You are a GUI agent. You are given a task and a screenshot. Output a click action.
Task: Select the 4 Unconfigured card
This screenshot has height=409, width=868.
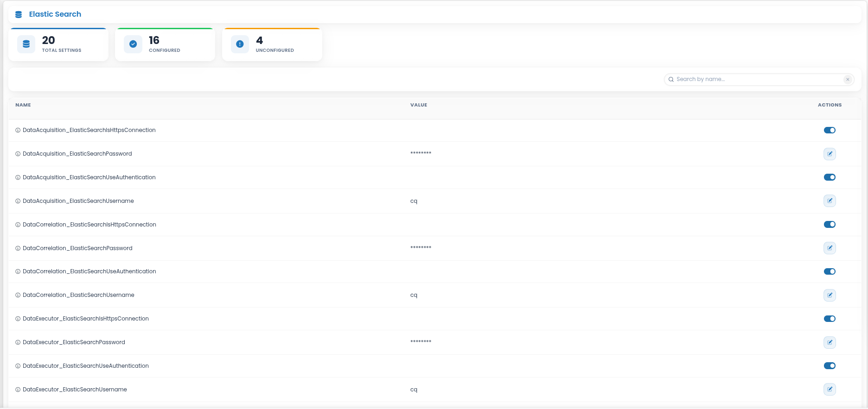pos(272,44)
